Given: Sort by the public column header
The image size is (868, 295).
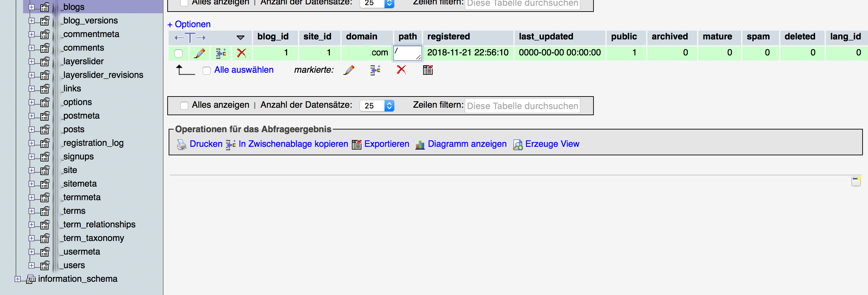Looking at the screenshot, I should coord(624,37).
